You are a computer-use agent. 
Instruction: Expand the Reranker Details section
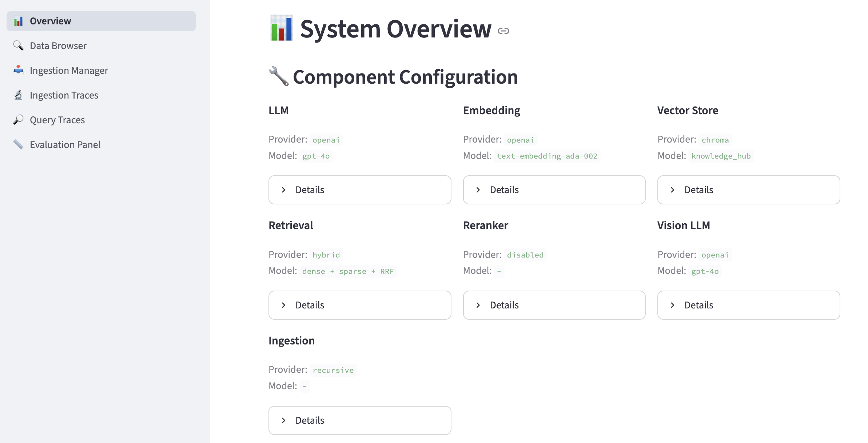[x=554, y=305]
